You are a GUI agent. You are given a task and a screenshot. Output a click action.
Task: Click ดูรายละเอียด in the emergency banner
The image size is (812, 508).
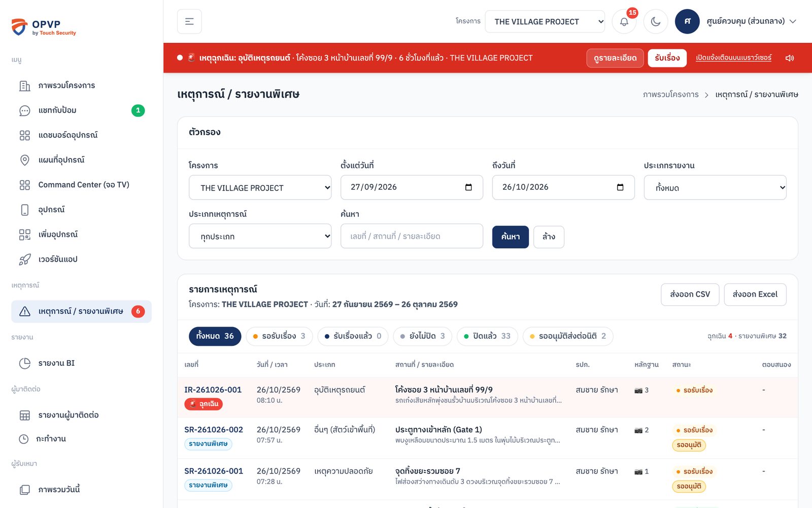pos(615,58)
